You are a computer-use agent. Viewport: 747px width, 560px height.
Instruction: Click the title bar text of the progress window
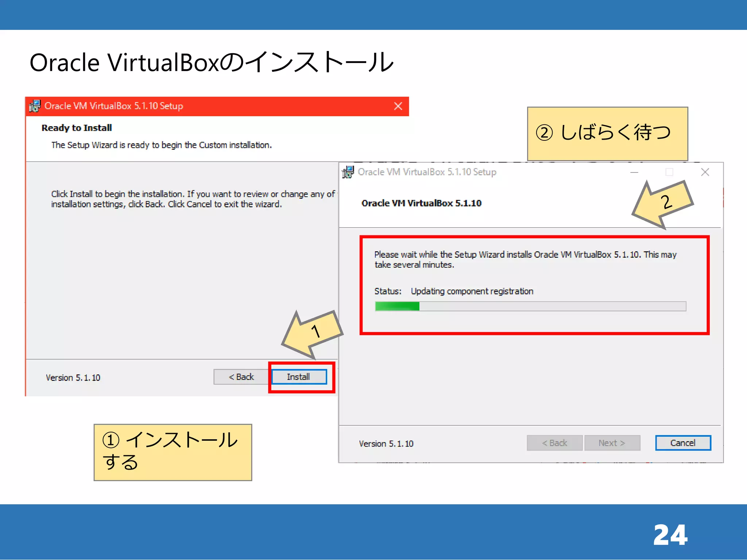(427, 172)
